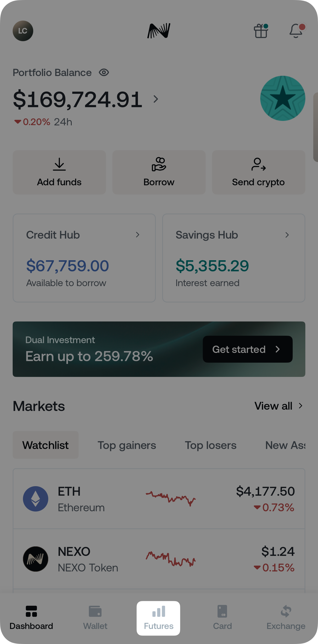318x644 pixels.
Task: Open Savings Hub via its chevron
Action: [x=287, y=235]
